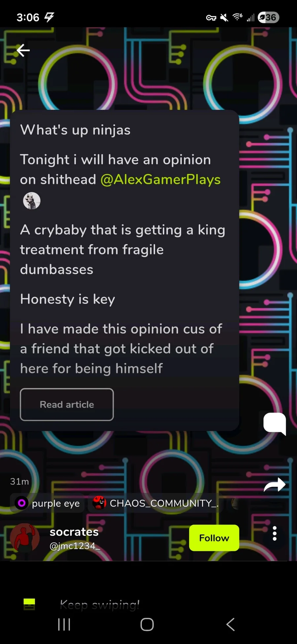
Task: Follow the user socrates
Action: (x=214, y=538)
